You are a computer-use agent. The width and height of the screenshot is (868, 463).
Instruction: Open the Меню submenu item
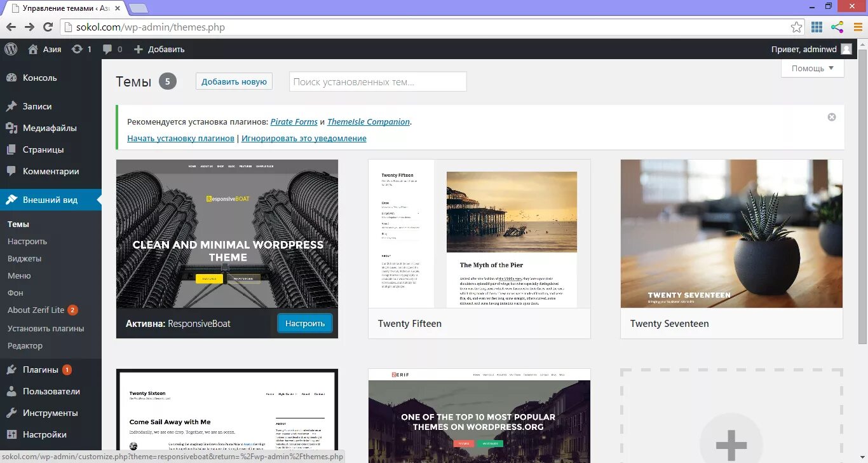(x=19, y=275)
